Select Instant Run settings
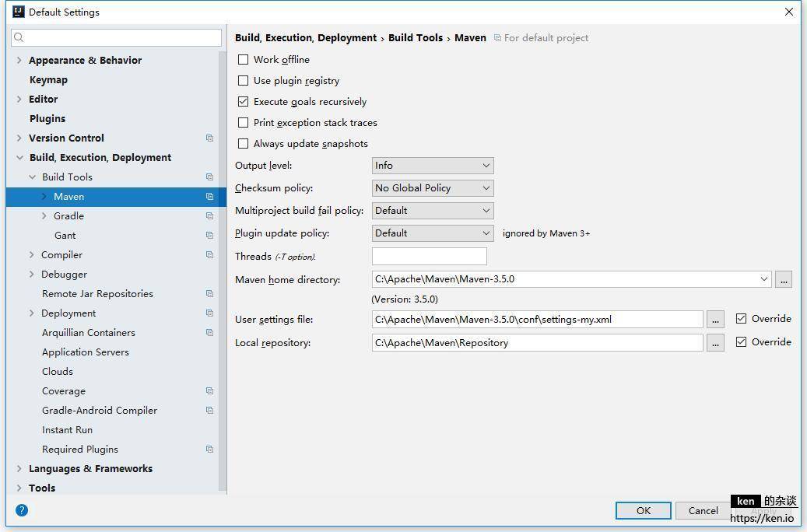Viewport: 807px width, 532px height. pyautogui.click(x=68, y=429)
